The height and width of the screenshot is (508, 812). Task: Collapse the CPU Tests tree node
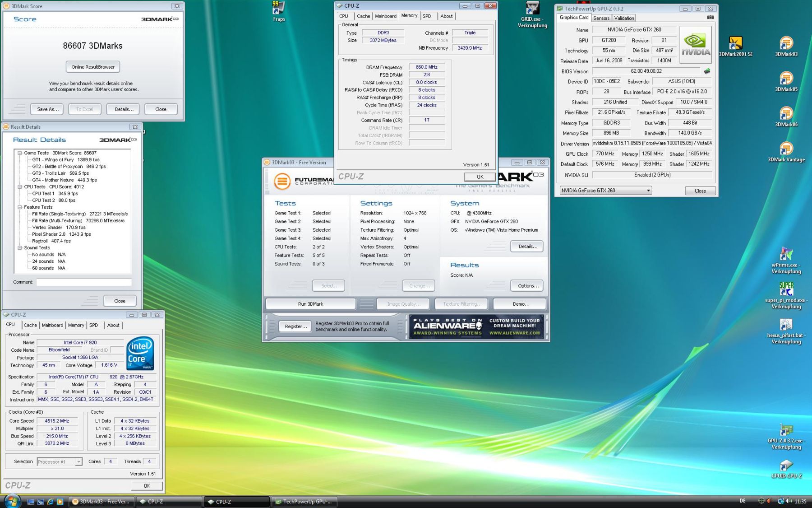(x=20, y=187)
